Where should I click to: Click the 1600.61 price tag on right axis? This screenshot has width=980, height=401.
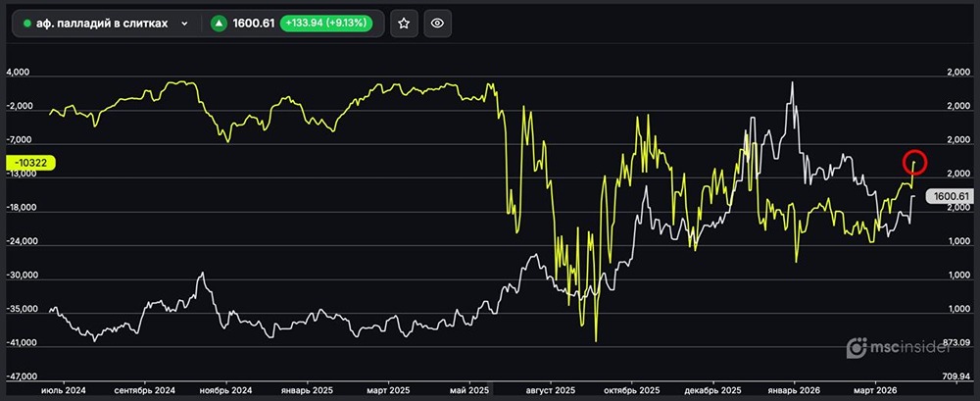949,196
